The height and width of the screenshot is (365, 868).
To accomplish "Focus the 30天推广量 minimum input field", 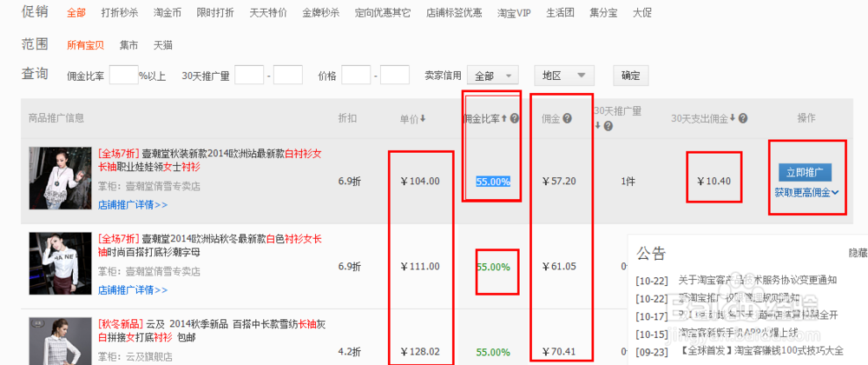I will (249, 76).
